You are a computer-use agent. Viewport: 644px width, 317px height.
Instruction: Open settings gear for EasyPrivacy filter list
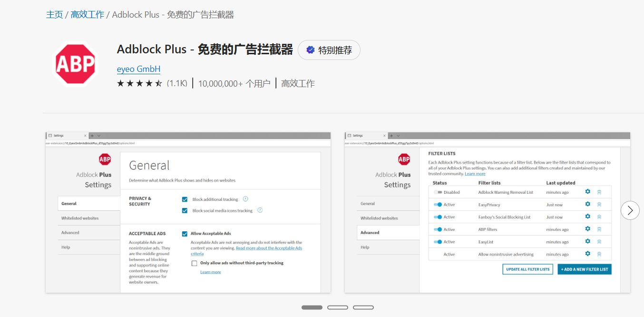click(x=587, y=204)
